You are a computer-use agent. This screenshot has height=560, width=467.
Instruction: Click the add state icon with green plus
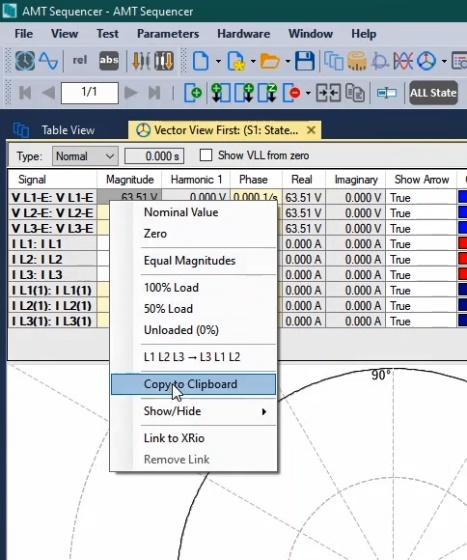click(x=193, y=93)
